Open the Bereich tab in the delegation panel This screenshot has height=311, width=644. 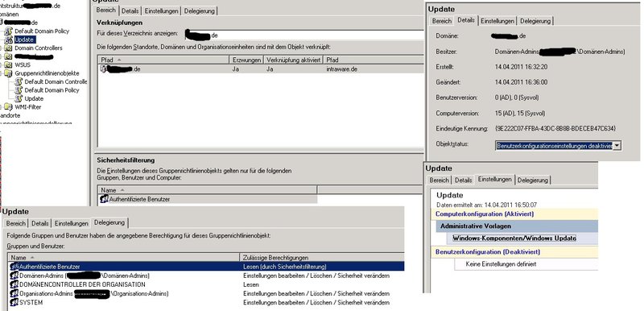tap(15, 223)
